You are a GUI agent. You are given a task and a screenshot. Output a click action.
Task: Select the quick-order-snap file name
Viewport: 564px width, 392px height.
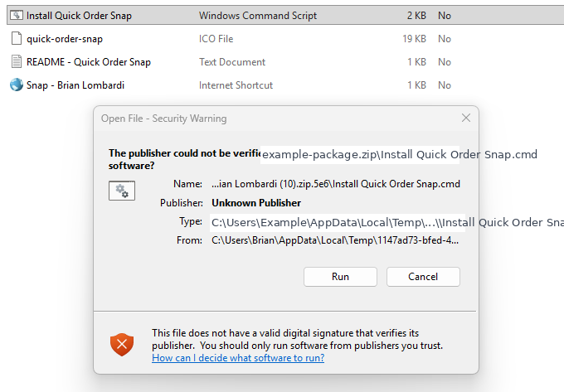[65, 39]
